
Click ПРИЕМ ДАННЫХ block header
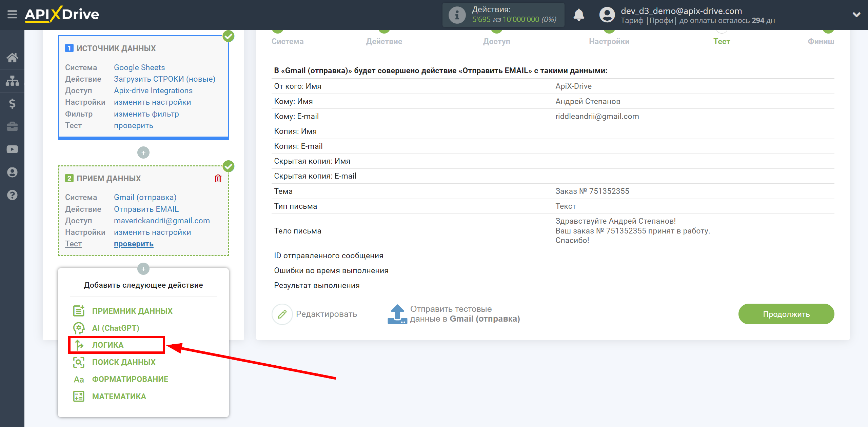pos(108,178)
